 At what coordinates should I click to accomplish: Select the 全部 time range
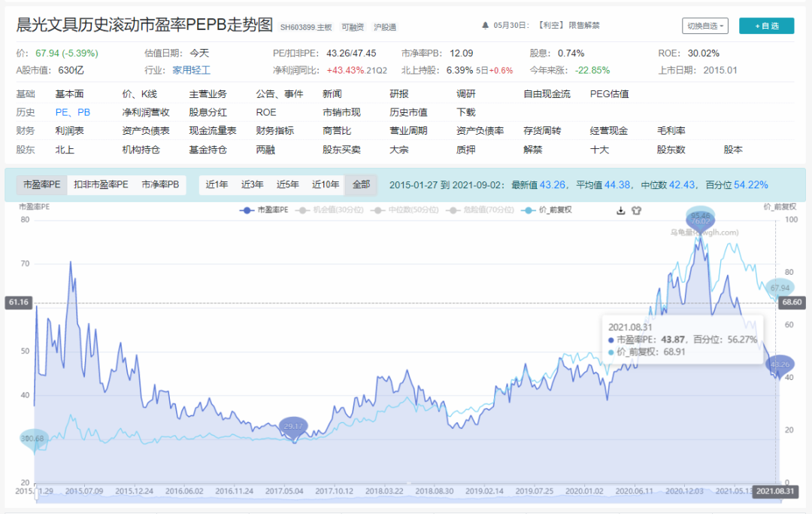click(x=361, y=184)
